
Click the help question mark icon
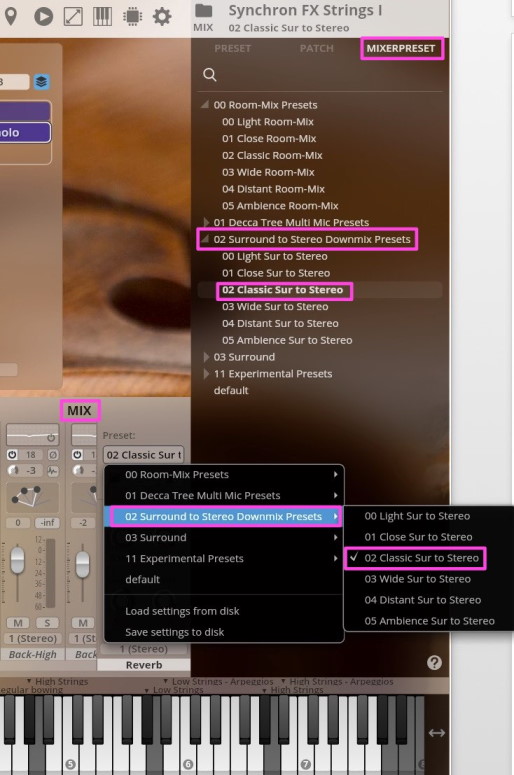[x=434, y=663]
